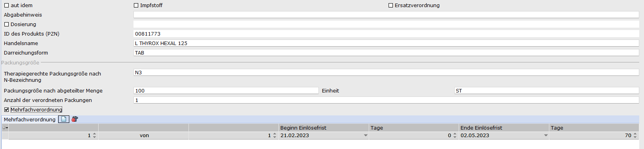Click the Einheit field showing ST

(x=547, y=91)
